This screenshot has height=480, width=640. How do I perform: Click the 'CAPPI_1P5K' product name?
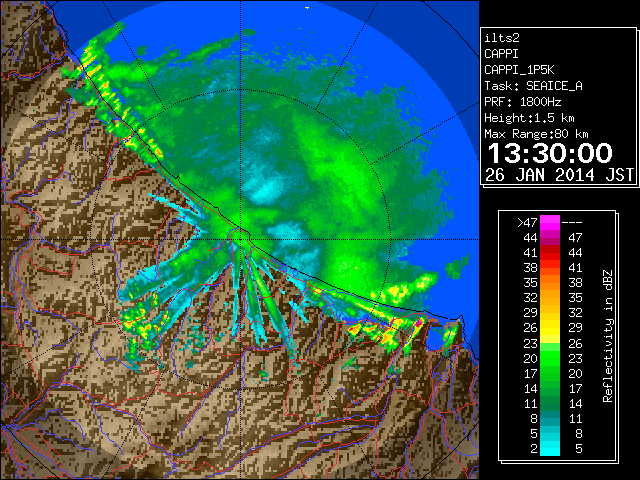(519, 70)
